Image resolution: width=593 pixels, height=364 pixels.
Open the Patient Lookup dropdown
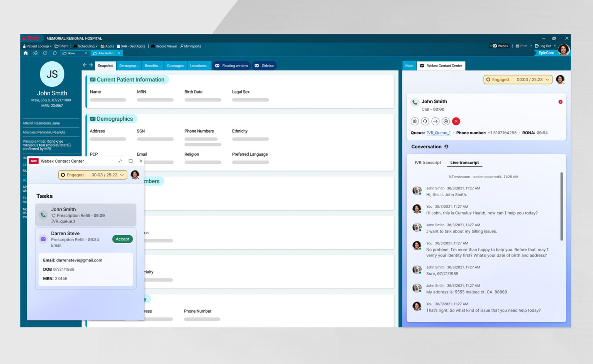37,46
